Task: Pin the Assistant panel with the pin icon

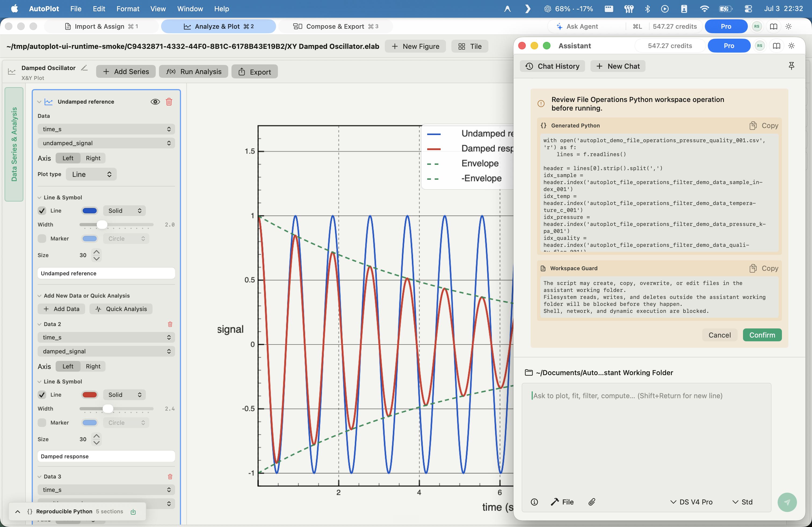Action: (x=792, y=66)
